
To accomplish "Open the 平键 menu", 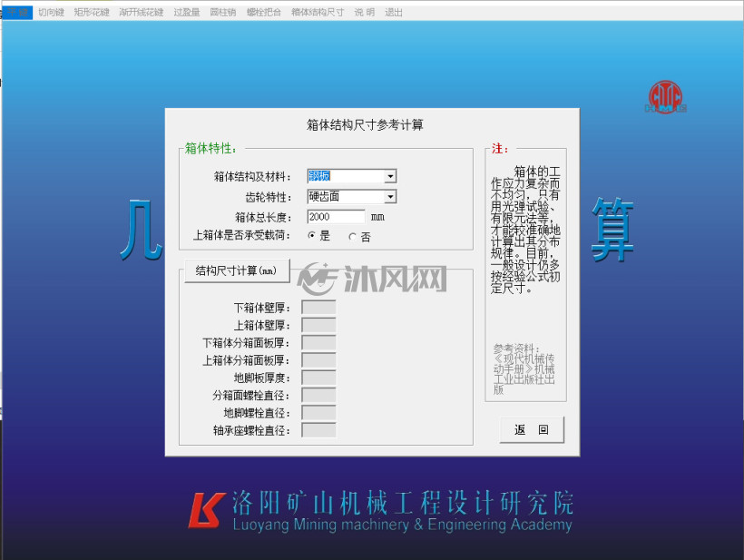I will coord(18,13).
